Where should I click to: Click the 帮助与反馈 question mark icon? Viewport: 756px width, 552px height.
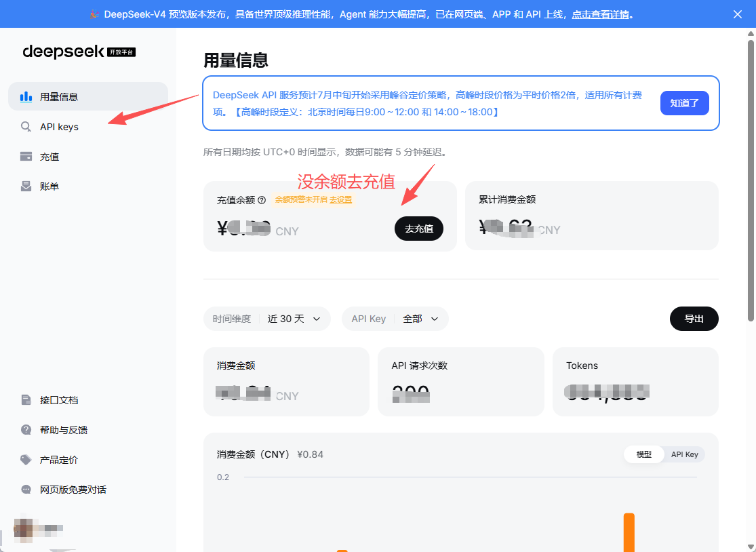26,430
